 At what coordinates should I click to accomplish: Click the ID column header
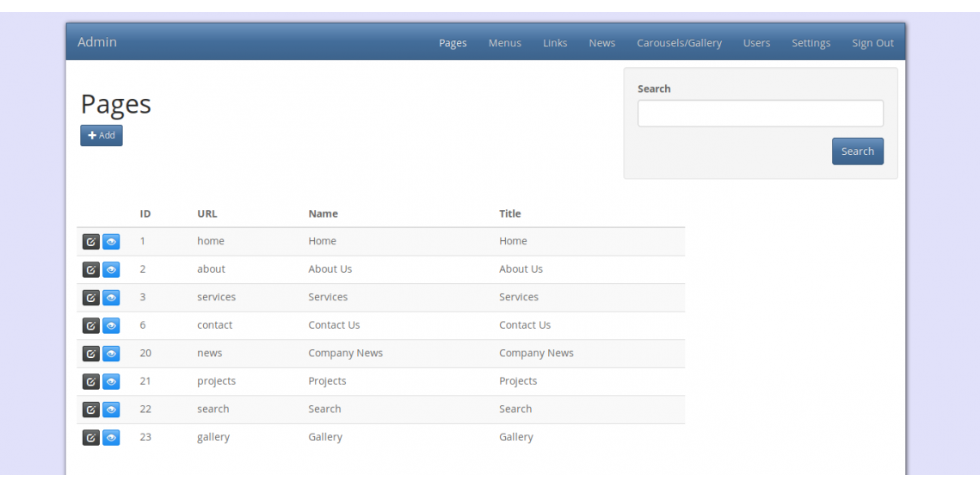(x=145, y=213)
